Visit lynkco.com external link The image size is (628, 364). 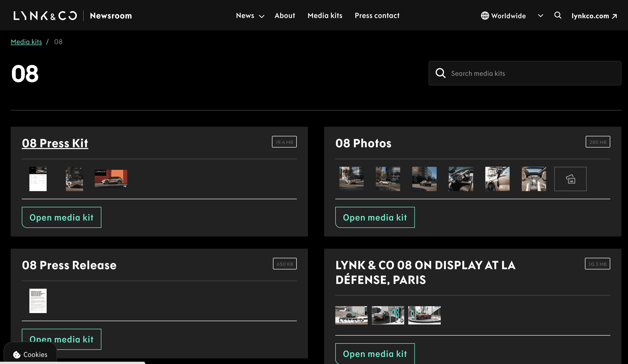pos(594,16)
